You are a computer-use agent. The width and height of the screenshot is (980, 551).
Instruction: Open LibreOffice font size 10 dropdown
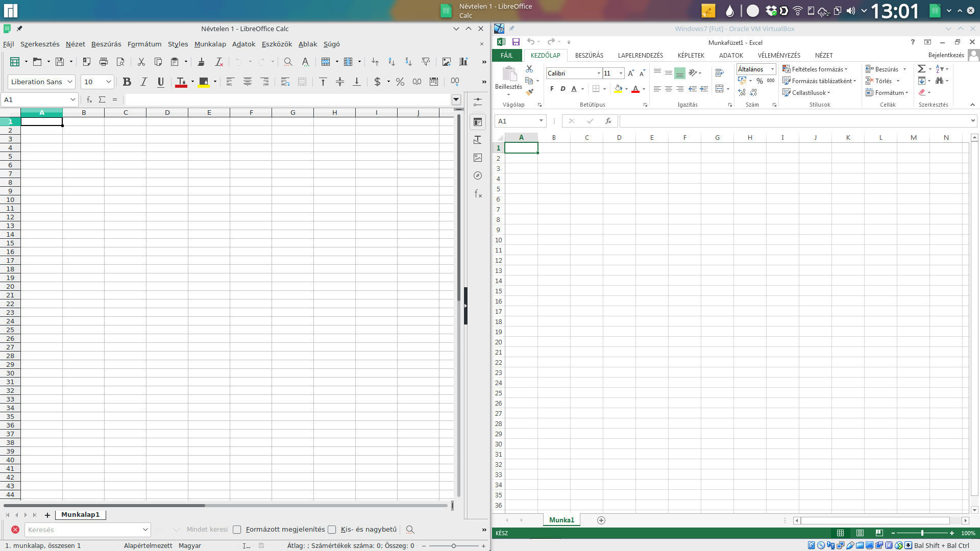(x=109, y=82)
